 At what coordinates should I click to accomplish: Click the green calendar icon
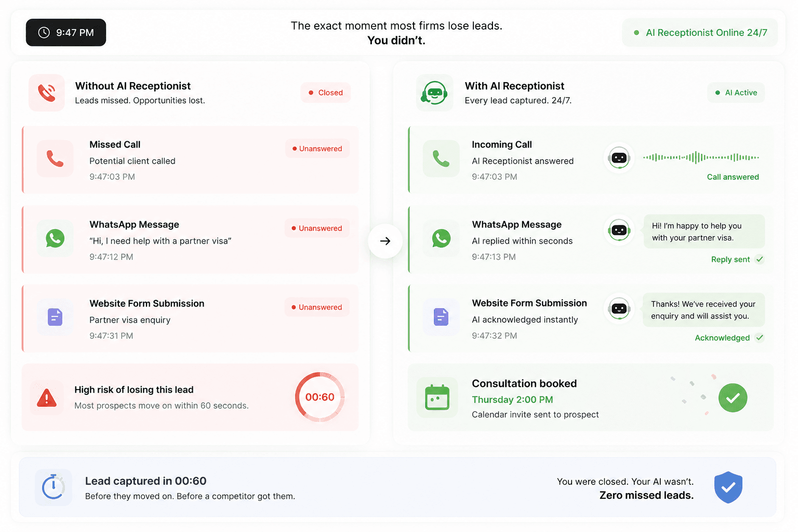click(437, 397)
